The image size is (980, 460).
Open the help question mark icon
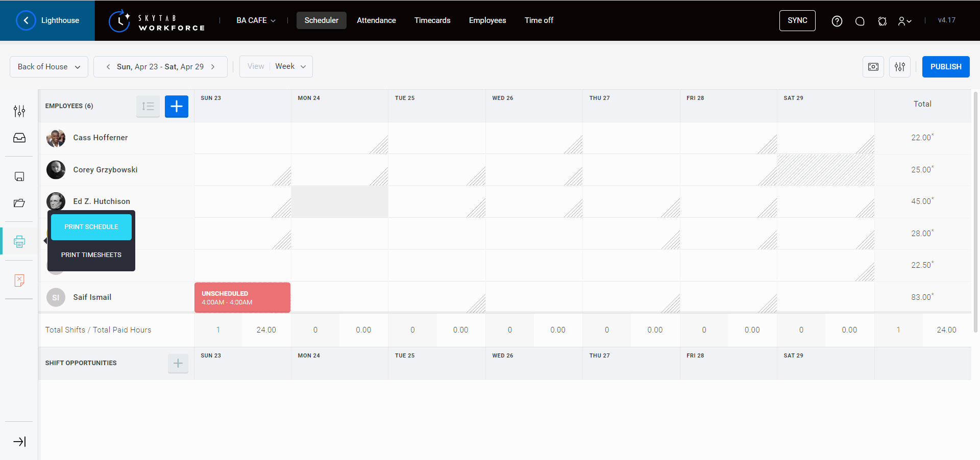pos(837,20)
